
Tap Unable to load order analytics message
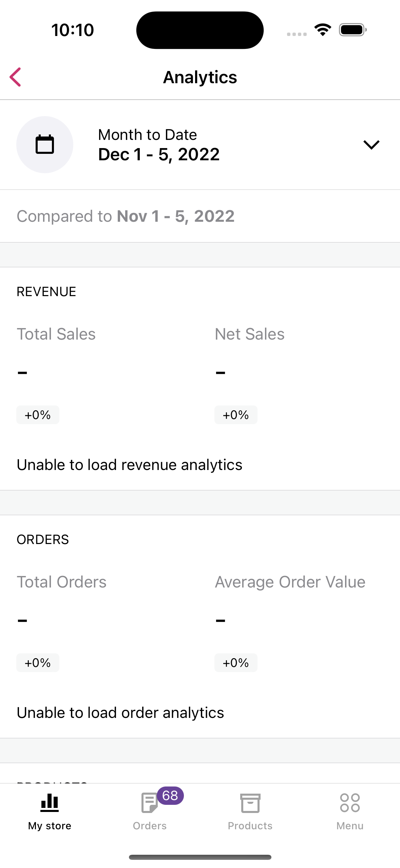[x=120, y=713]
